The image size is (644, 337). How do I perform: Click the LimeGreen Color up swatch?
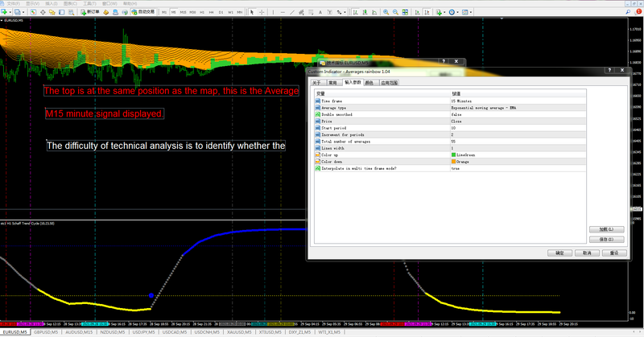[x=454, y=154]
